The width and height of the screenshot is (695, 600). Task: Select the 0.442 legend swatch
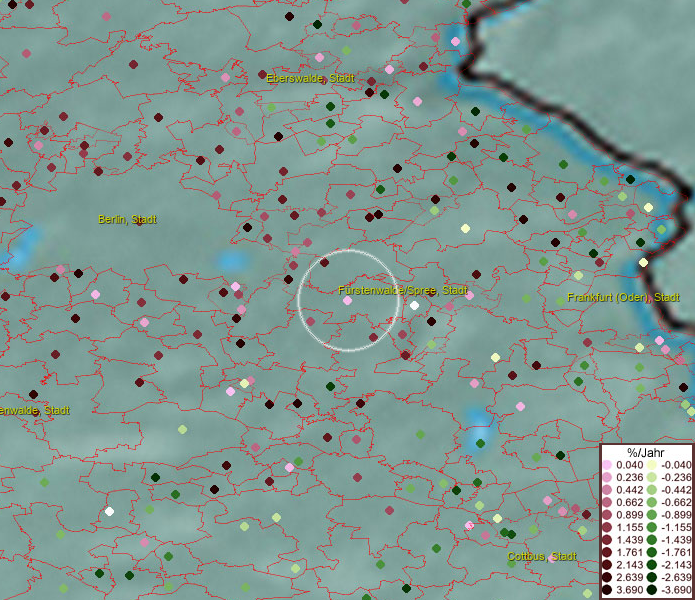point(607,490)
